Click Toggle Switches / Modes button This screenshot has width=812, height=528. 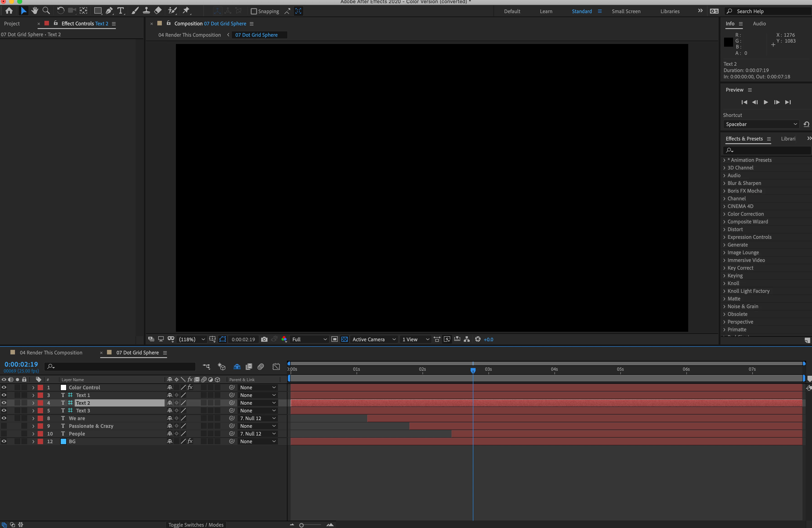(x=196, y=525)
